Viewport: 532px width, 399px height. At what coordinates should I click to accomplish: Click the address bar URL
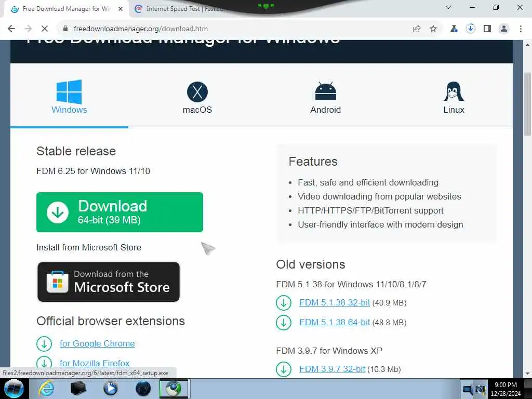click(140, 29)
